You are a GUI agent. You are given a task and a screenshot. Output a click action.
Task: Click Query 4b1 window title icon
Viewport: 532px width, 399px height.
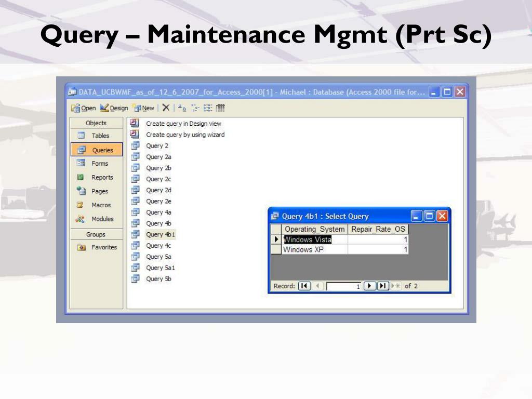click(275, 216)
